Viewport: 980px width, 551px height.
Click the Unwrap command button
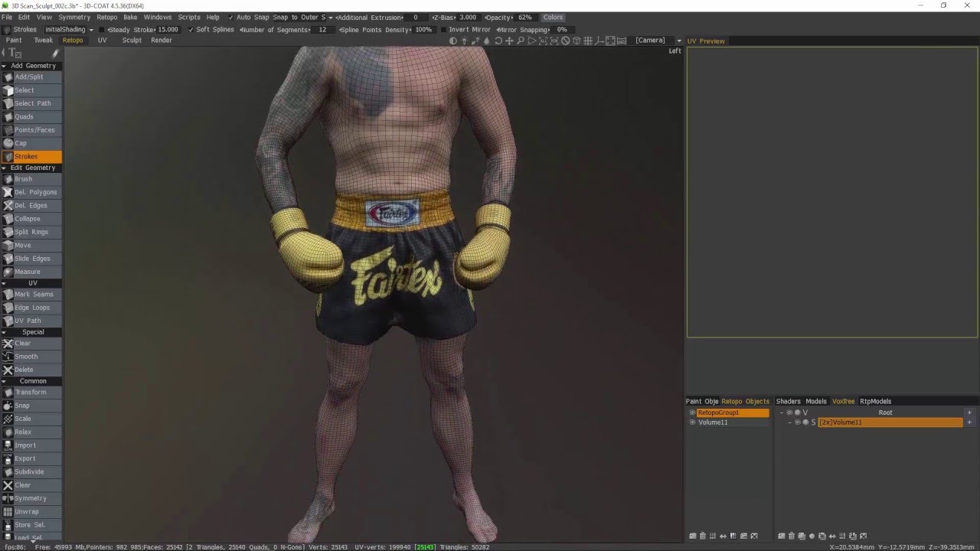coord(31,511)
